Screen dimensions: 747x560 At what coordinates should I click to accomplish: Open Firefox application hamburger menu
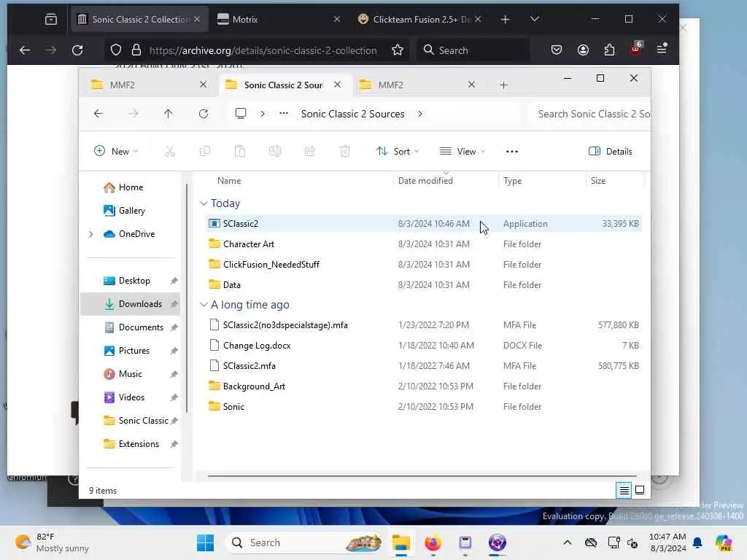pyautogui.click(x=662, y=49)
